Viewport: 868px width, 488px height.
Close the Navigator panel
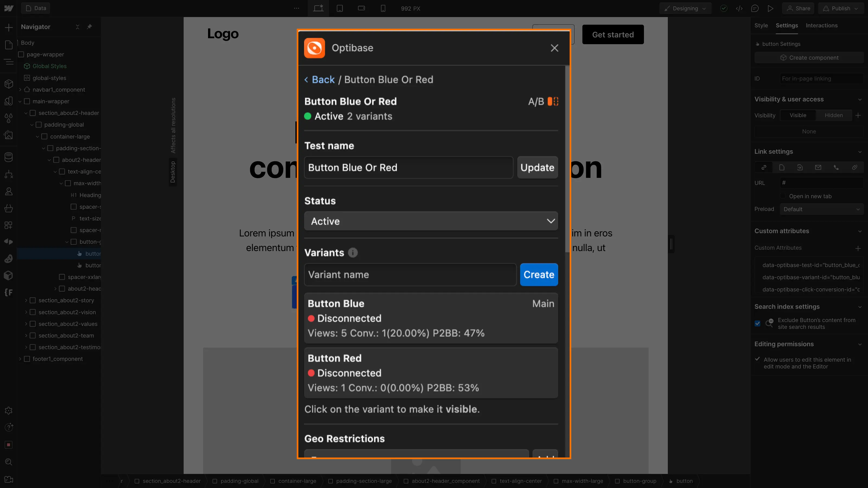(78, 27)
